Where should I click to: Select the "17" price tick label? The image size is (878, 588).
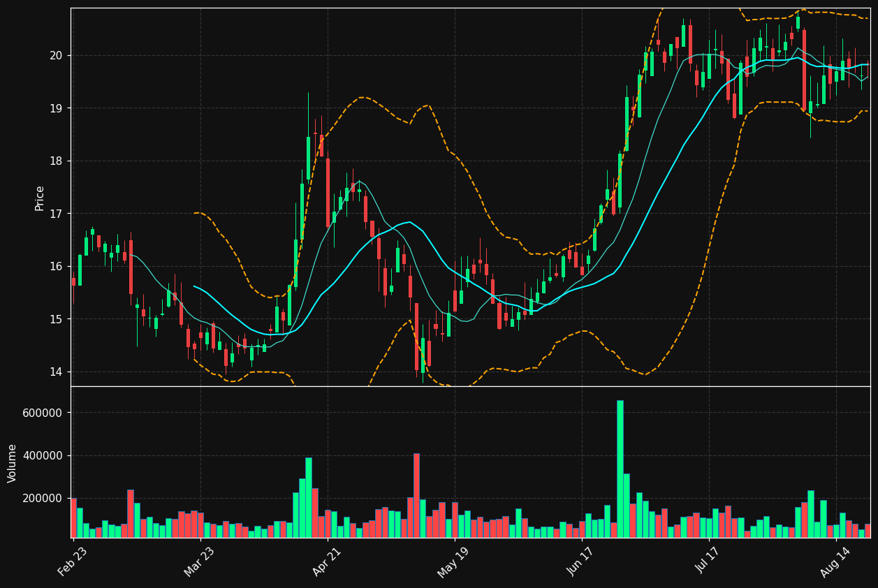click(x=56, y=214)
